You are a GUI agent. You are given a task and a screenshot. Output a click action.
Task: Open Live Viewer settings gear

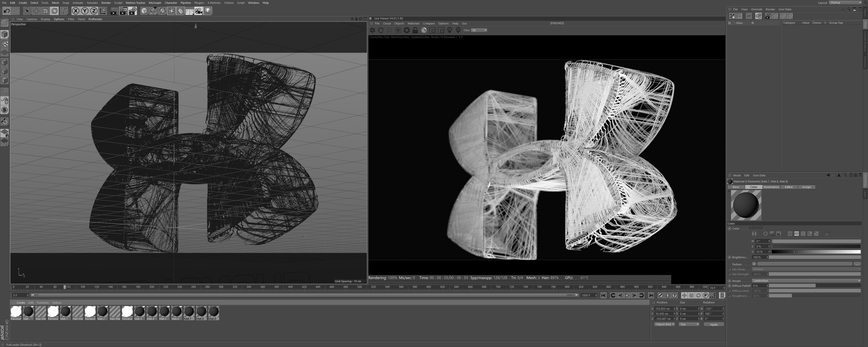point(407,30)
